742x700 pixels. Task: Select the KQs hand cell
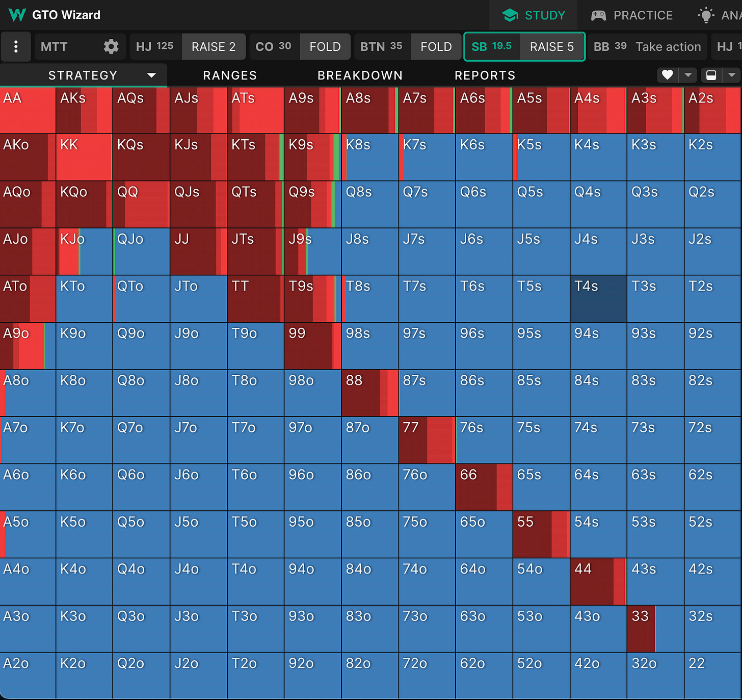[x=141, y=157]
